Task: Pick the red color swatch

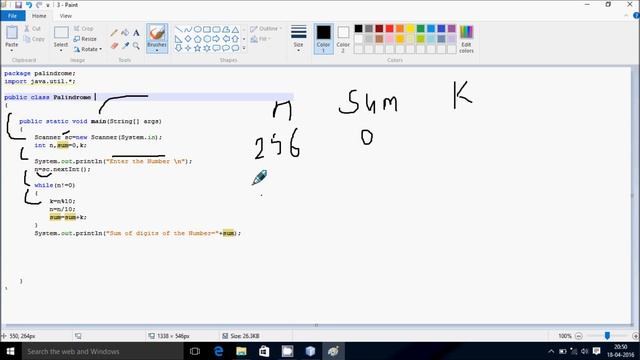Action: click(x=389, y=29)
